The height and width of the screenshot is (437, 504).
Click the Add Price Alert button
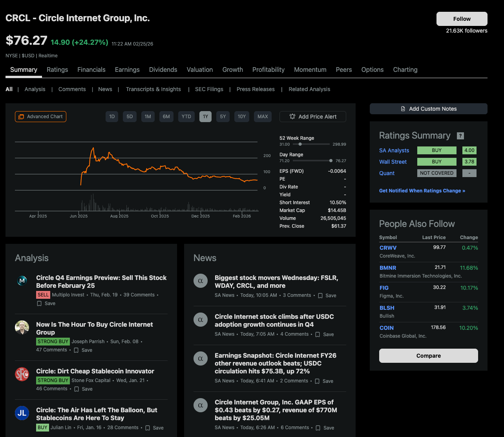pos(313,117)
